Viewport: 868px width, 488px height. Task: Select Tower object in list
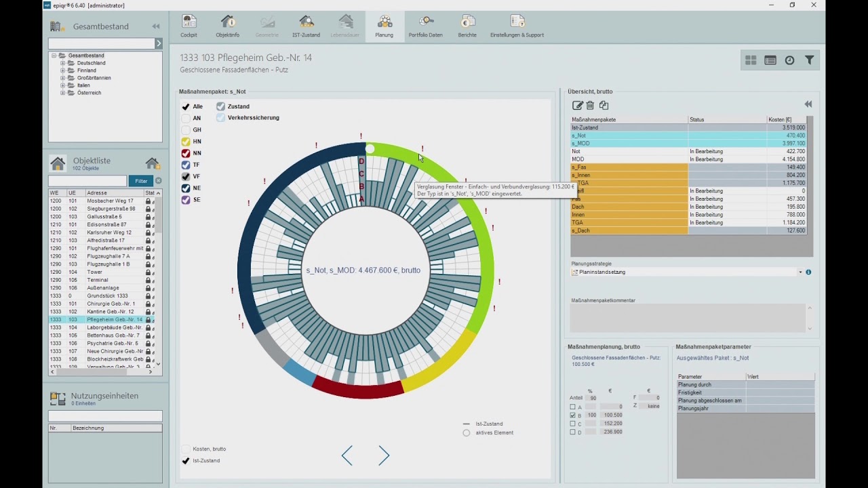pyautogui.click(x=102, y=272)
